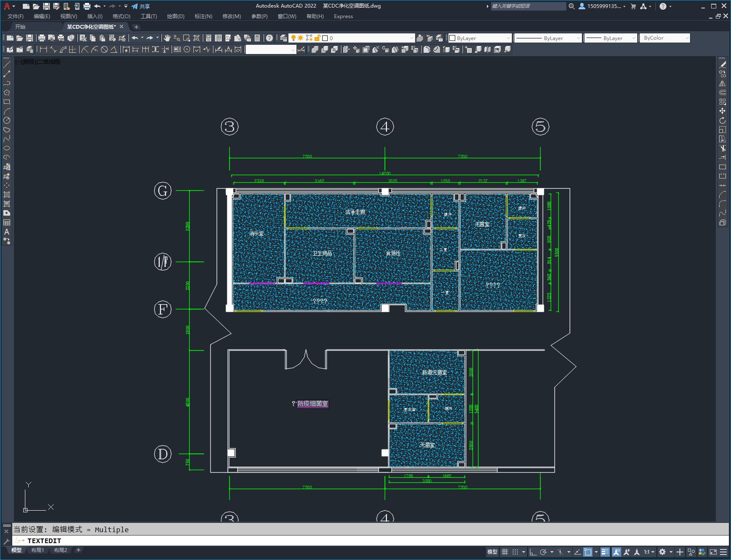731x560 pixels.
Task: Toggle 2D object snap in status bar
Action: click(588, 552)
